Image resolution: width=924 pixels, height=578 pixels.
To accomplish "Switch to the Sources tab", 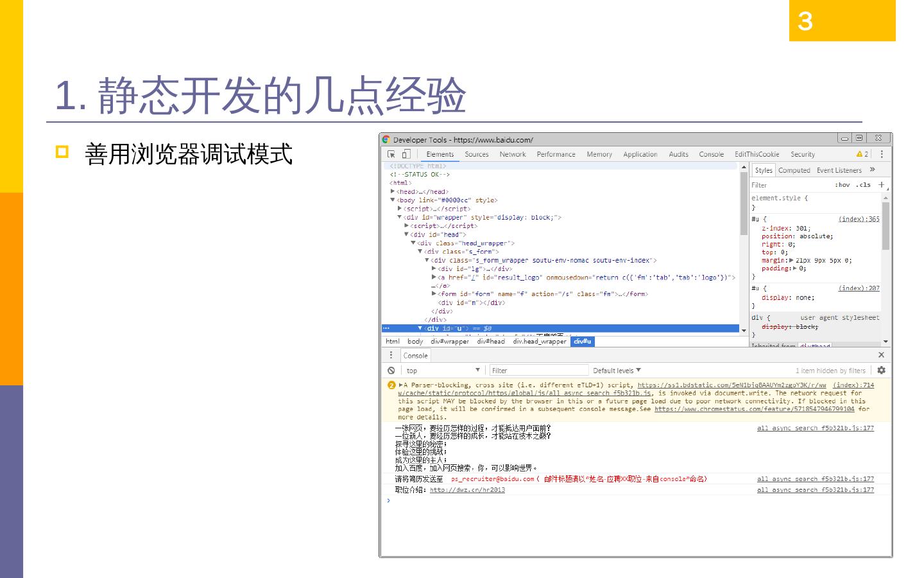I will [477, 154].
